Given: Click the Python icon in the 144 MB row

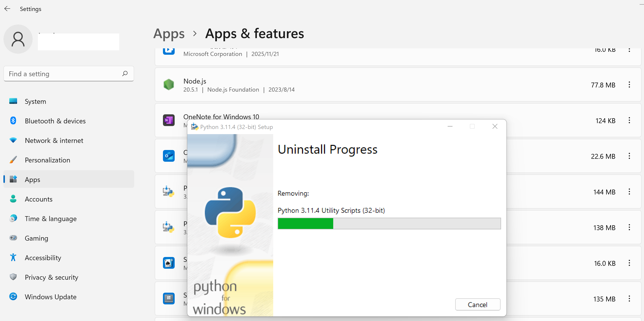Looking at the screenshot, I should click(169, 192).
